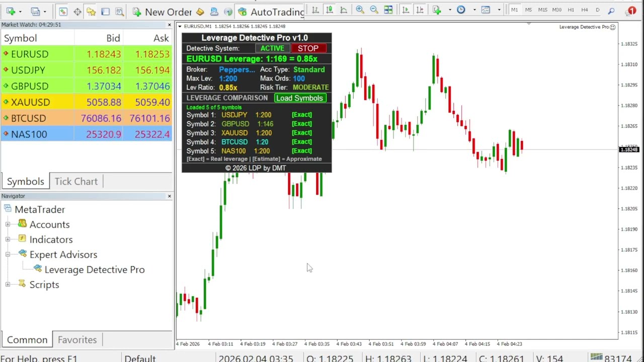Open the MetaEditor yellow book icon
This screenshot has width=644, height=362.
point(200,11)
